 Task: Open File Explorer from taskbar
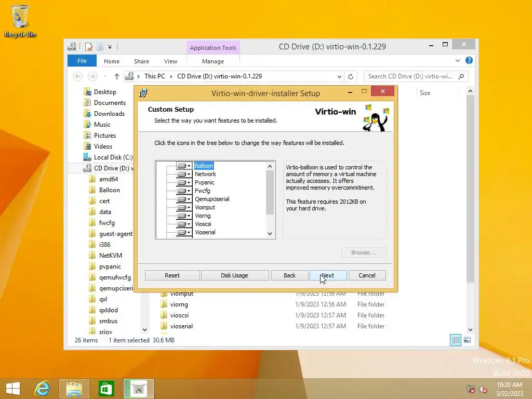[x=74, y=389]
